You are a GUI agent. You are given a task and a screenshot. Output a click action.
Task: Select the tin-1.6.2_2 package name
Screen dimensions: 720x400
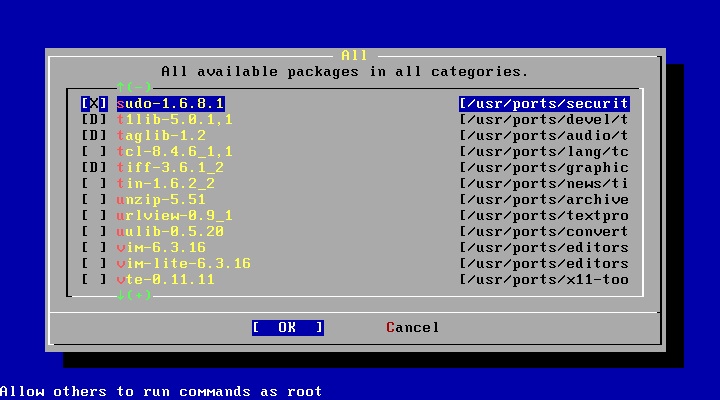(x=166, y=184)
